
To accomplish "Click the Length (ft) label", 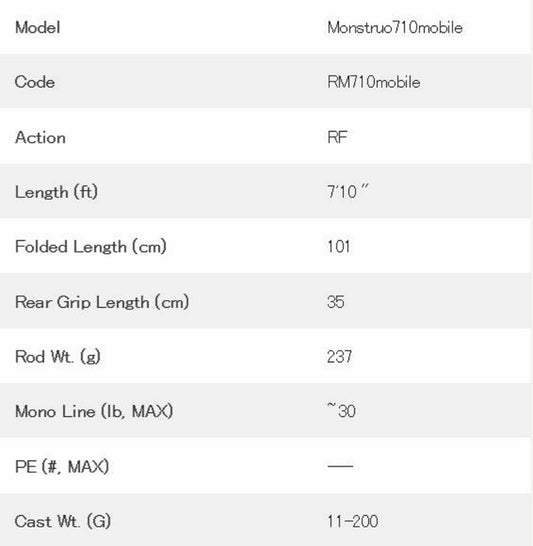I will 56,192.
